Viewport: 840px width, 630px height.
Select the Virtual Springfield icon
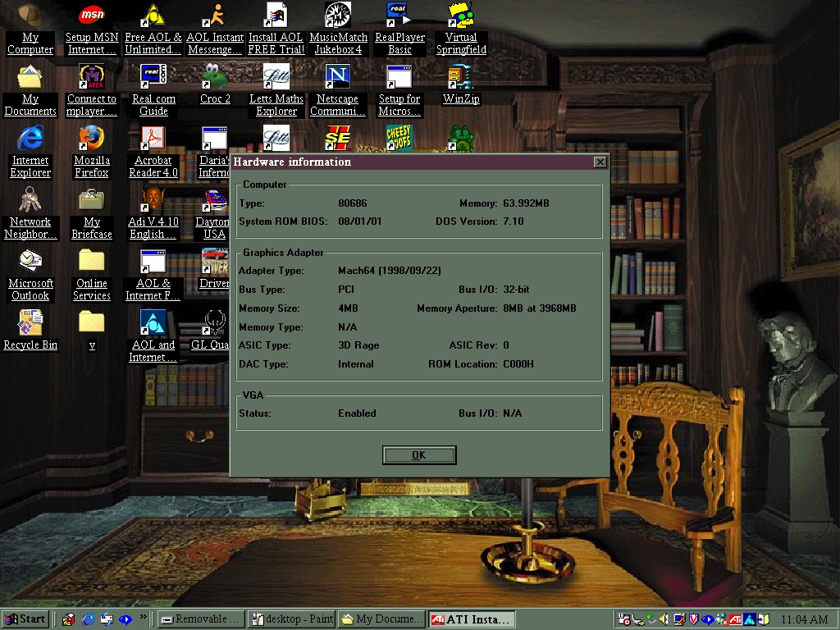tap(460, 15)
